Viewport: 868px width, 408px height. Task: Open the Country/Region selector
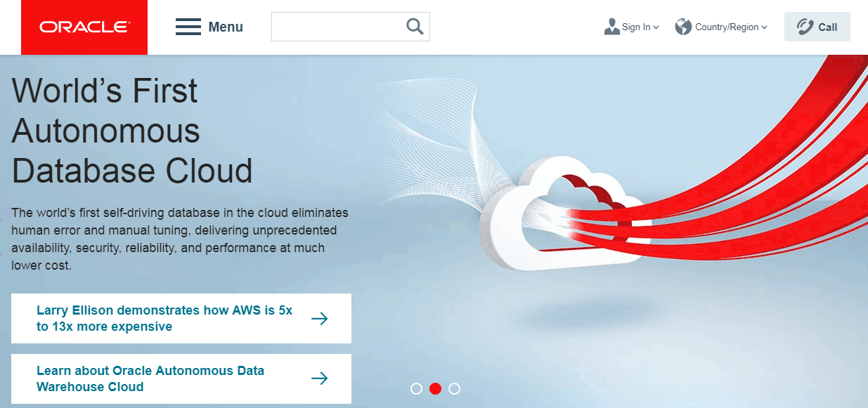coord(721,27)
